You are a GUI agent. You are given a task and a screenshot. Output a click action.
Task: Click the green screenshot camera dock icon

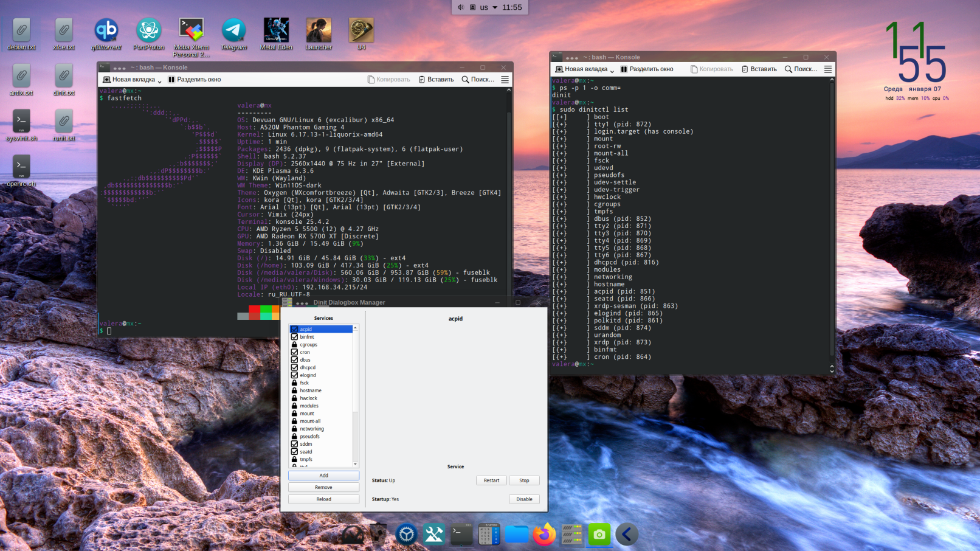[599, 535]
